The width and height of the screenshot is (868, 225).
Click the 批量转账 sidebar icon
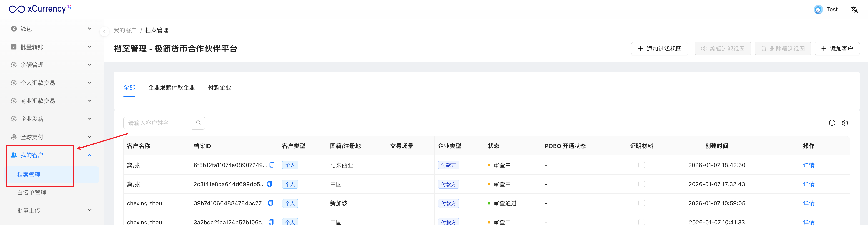coord(14,47)
